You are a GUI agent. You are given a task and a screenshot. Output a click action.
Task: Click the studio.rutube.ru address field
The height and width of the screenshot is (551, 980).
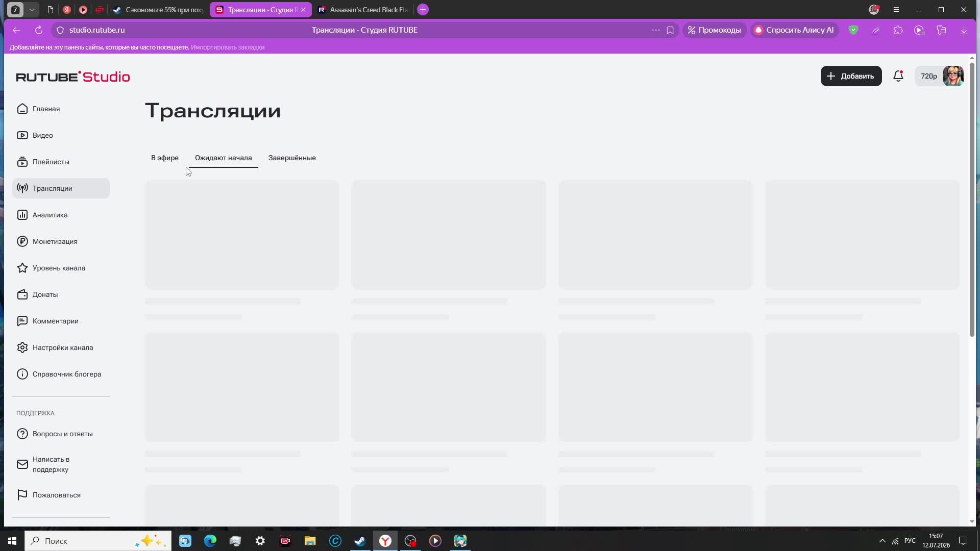97,30
